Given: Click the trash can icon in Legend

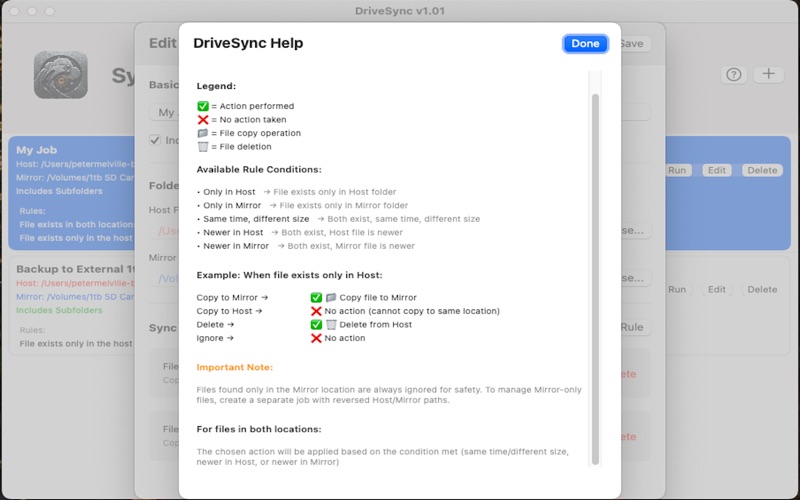Looking at the screenshot, I should (x=203, y=146).
